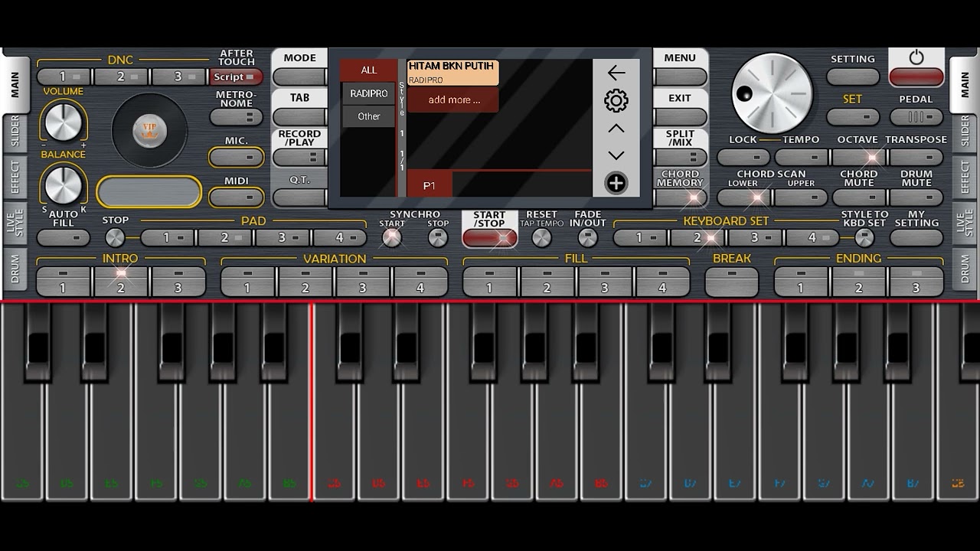This screenshot has width=980, height=551.
Task: Toggle DNC button 2
Action: pos(122,77)
